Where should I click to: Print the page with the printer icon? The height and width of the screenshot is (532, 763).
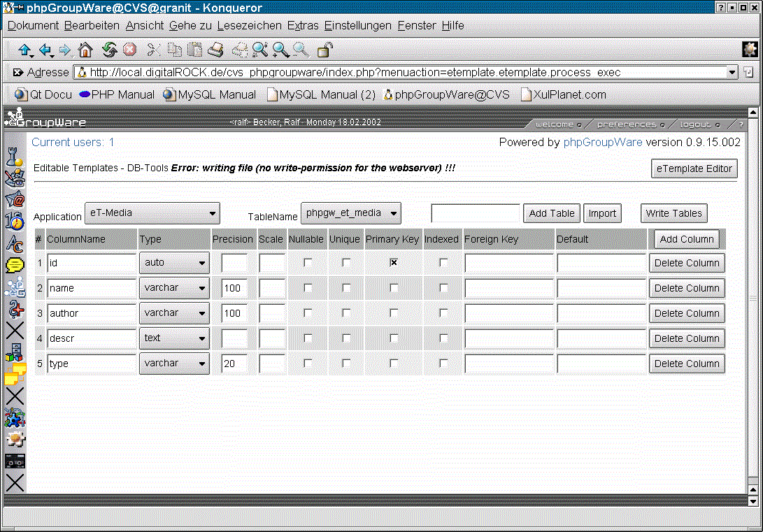(x=215, y=50)
